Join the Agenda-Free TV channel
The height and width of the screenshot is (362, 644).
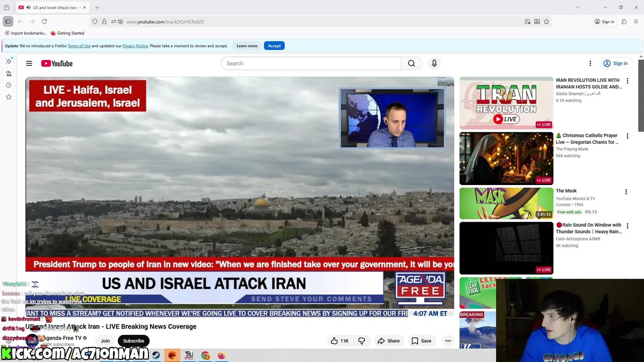(105, 341)
